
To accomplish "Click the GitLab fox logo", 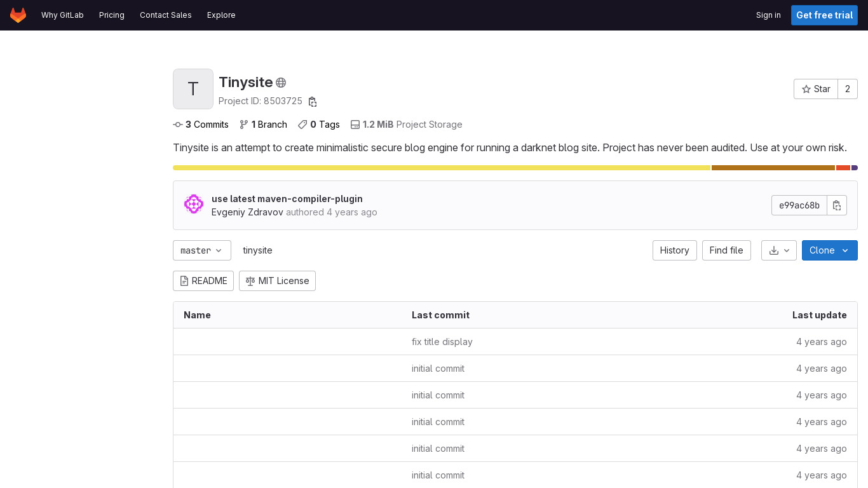I will [x=18, y=15].
